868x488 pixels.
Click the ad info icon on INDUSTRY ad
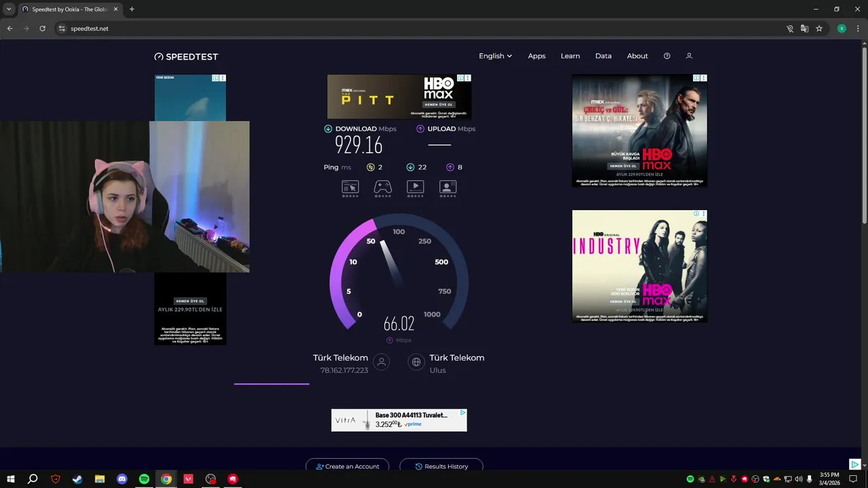tap(696, 214)
